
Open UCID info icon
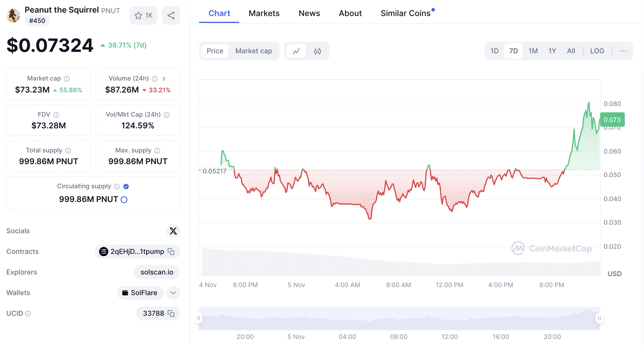point(28,313)
